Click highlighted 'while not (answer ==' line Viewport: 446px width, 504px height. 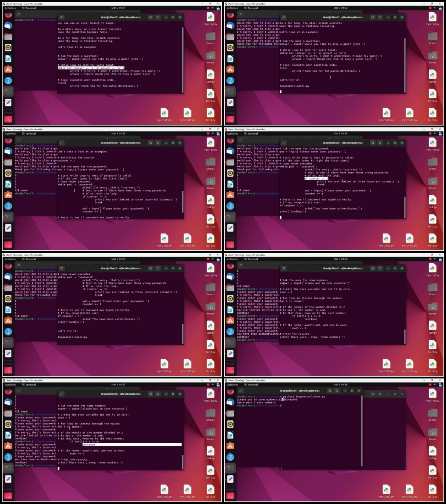point(91,68)
